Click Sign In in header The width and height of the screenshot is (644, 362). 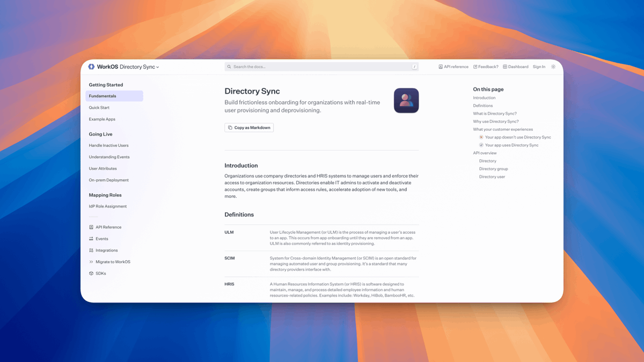(x=539, y=67)
